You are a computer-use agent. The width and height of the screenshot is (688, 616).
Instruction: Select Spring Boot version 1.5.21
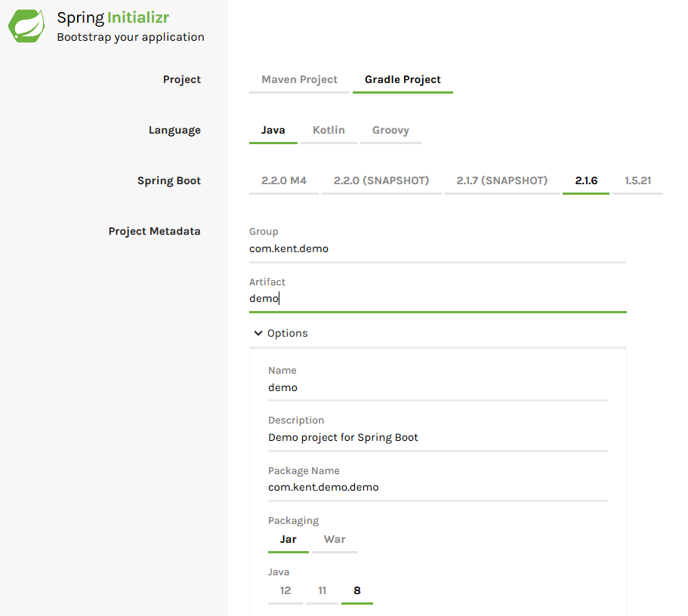click(x=638, y=180)
